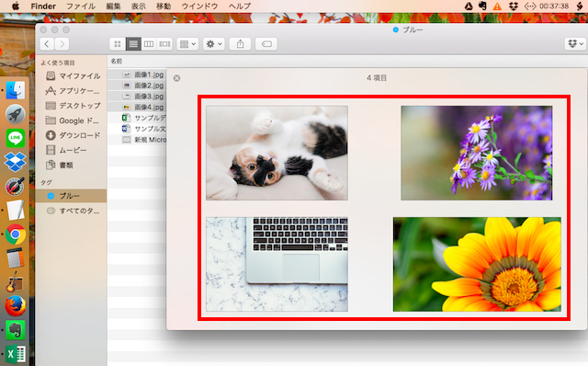Open ダウンロード in the sidebar

pos(72,135)
